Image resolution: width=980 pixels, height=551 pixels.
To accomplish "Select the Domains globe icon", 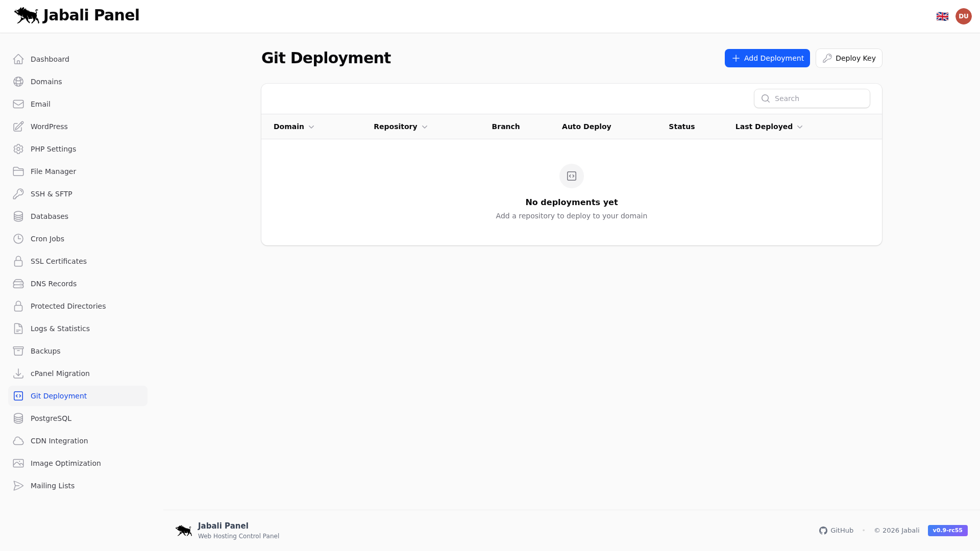I will 18,82.
